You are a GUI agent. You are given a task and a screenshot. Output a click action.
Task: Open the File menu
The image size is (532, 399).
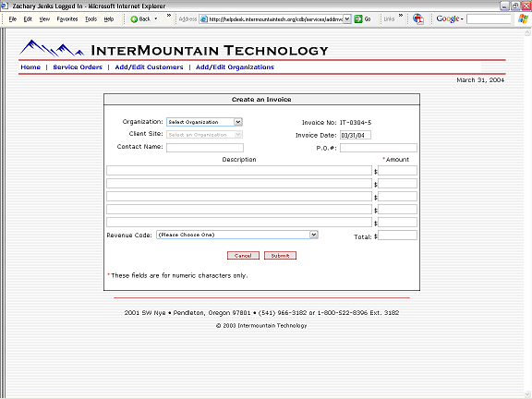[13, 19]
